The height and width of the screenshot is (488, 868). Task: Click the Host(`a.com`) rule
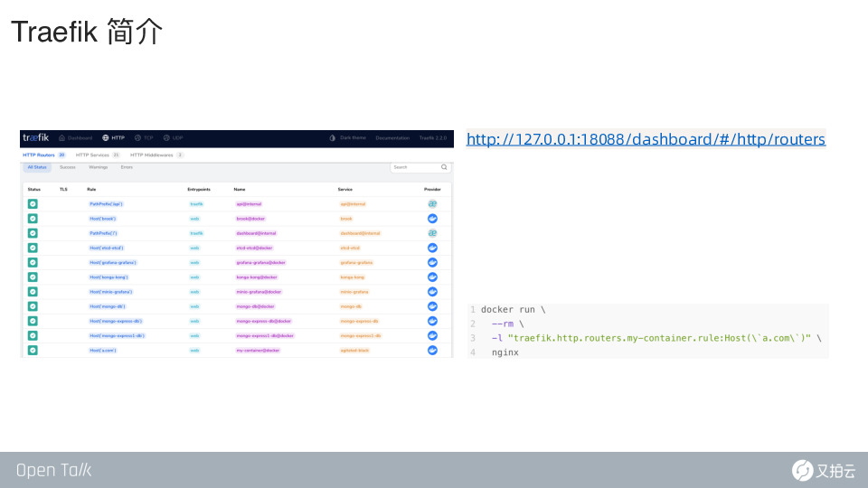102,351
